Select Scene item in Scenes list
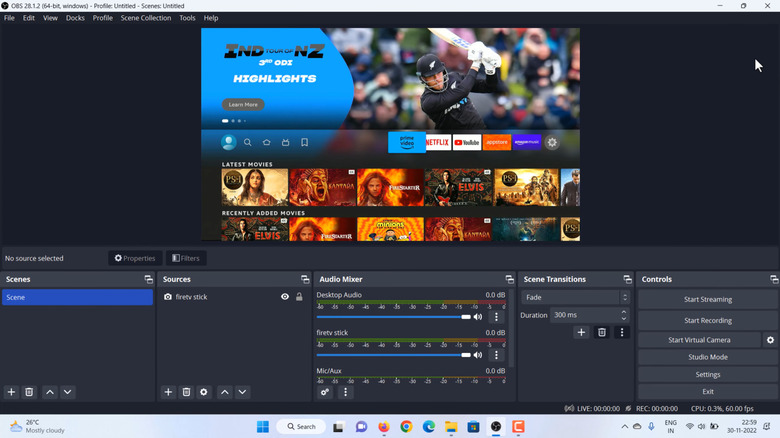Screen dimensions: 780x438 coord(77,297)
